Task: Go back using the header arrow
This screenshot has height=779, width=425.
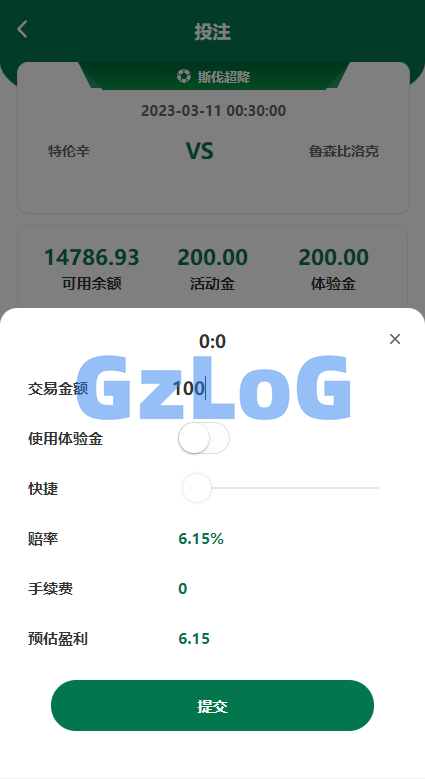Action: tap(22, 29)
